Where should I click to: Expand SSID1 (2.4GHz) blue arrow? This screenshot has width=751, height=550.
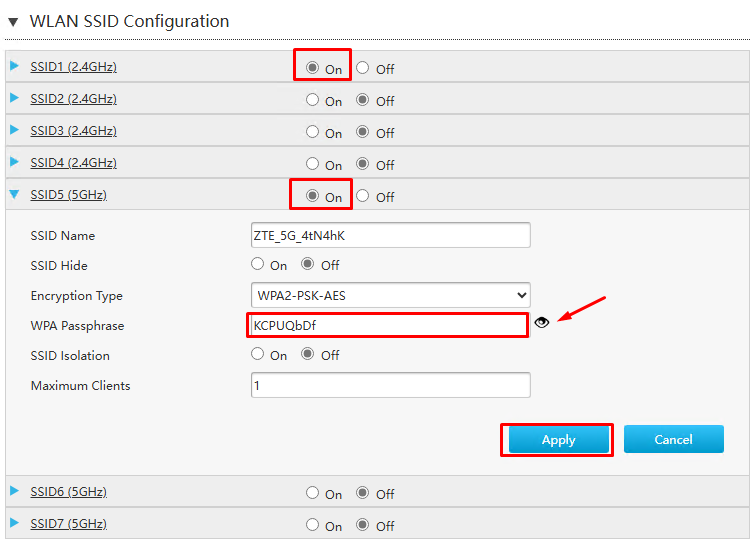pyautogui.click(x=14, y=66)
